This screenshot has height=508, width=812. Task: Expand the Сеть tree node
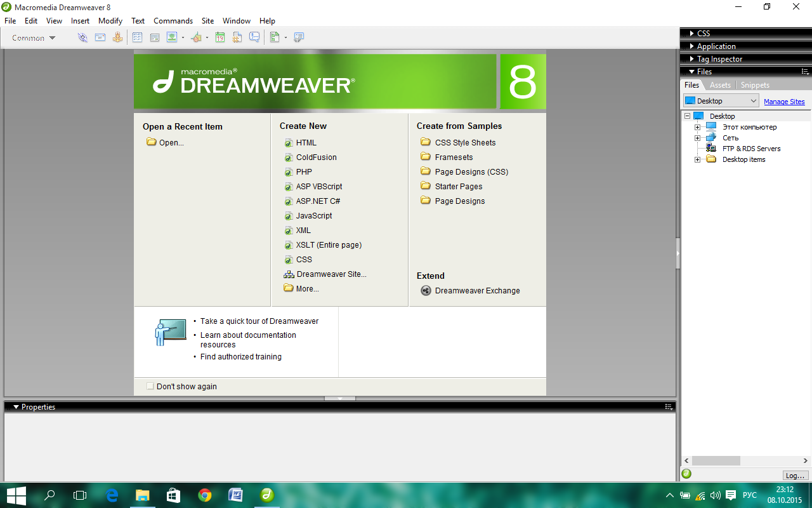pyautogui.click(x=697, y=138)
